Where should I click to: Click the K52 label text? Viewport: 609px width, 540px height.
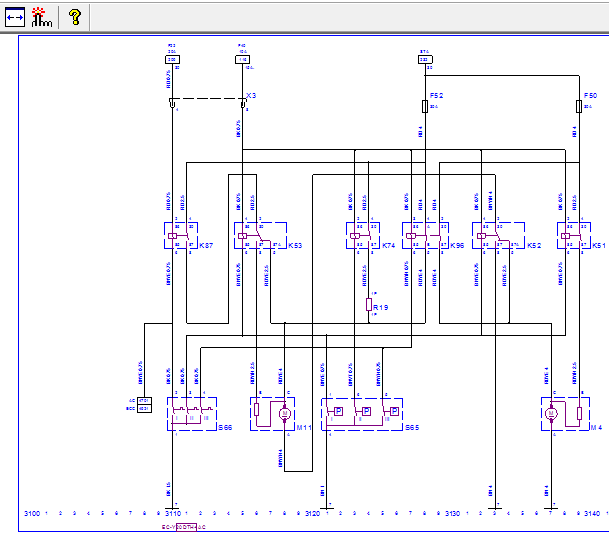point(534,245)
